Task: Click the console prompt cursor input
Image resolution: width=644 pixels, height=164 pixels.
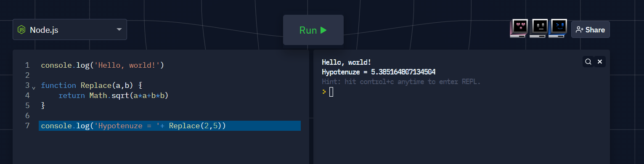Action: click(331, 92)
